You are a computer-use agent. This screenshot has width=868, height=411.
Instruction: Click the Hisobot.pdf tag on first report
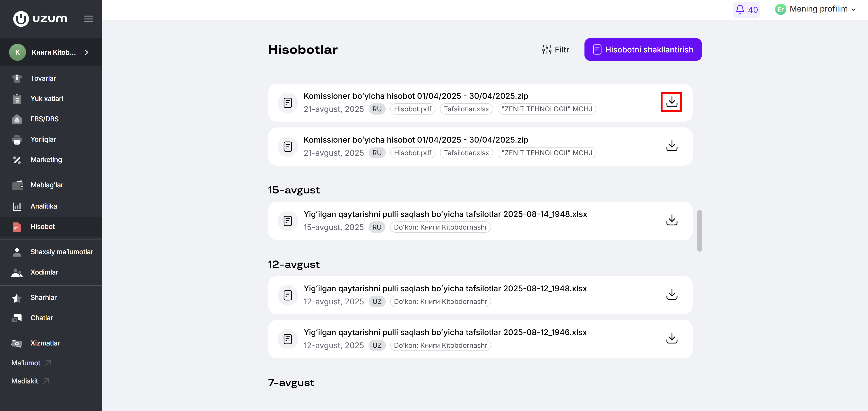pyautogui.click(x=412, y=109)
